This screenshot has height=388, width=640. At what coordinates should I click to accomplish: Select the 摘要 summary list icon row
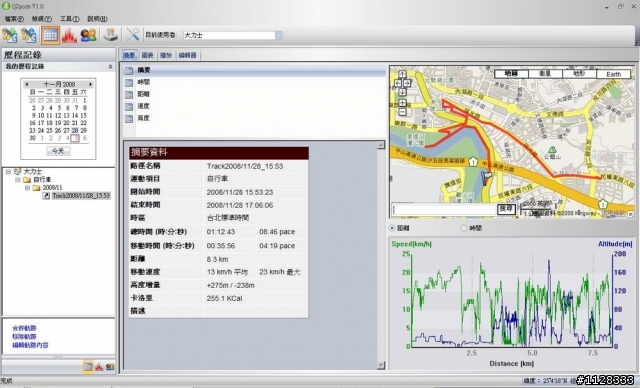click(x=255, y=71)
